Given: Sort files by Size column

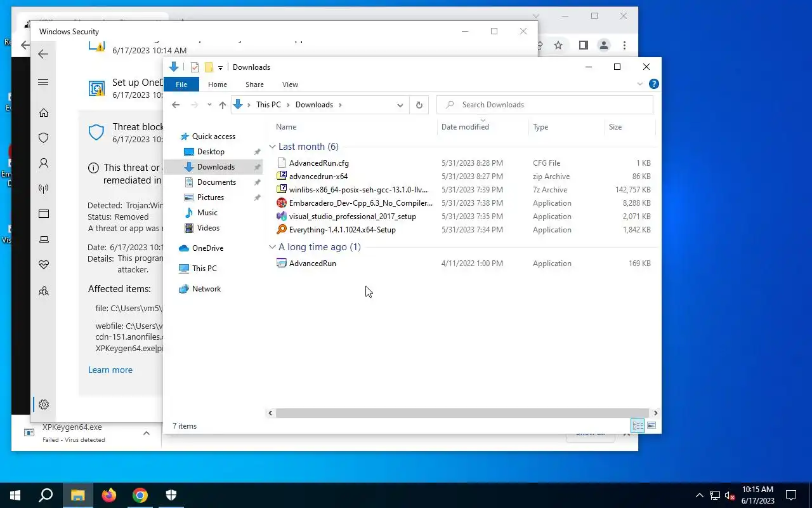Looking at the screenshot, I should pyautogui.click(x=629, y=127).
